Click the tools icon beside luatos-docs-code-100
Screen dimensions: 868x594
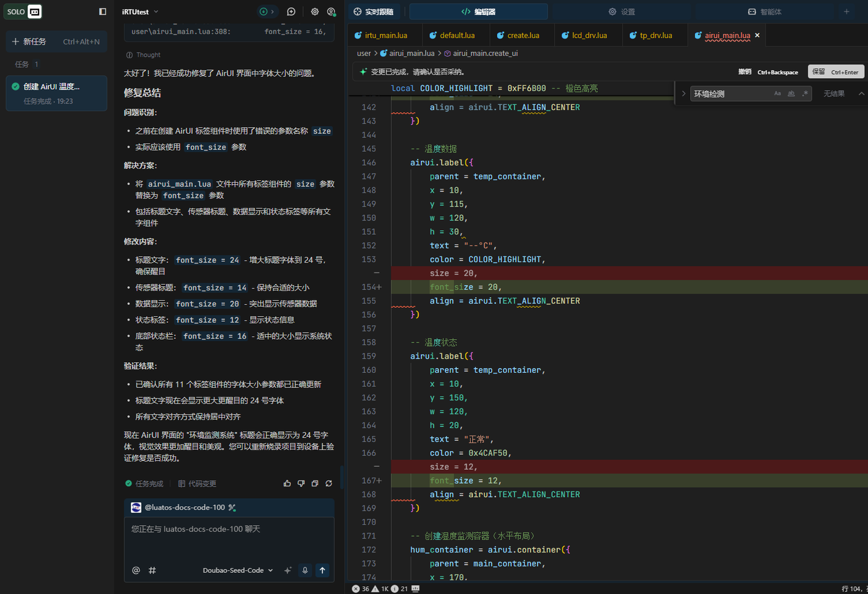pos(232,508)
